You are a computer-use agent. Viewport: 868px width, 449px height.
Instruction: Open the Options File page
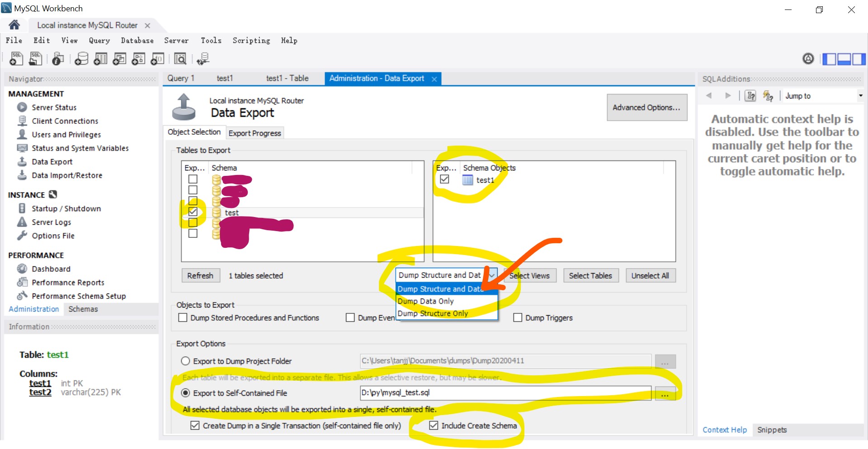[53, 236]
